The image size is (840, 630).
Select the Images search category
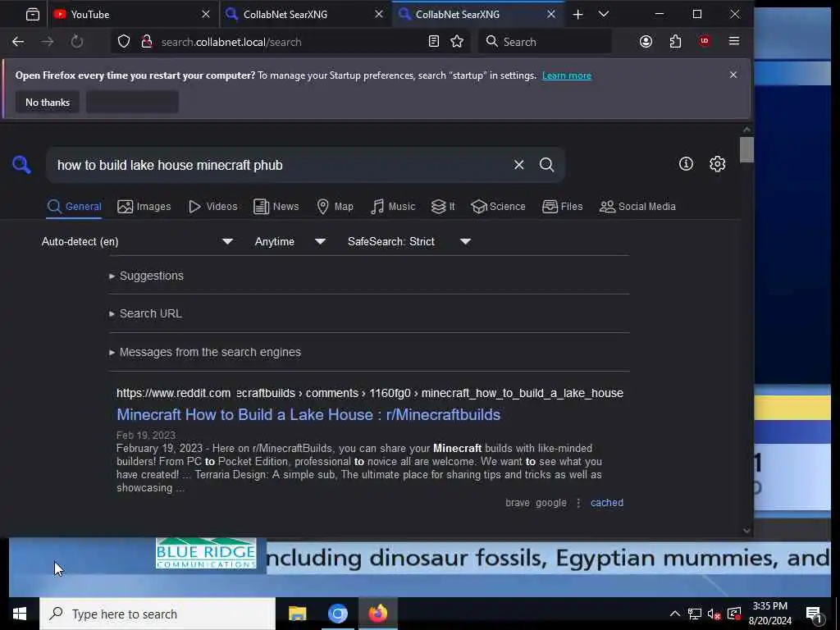144,206
